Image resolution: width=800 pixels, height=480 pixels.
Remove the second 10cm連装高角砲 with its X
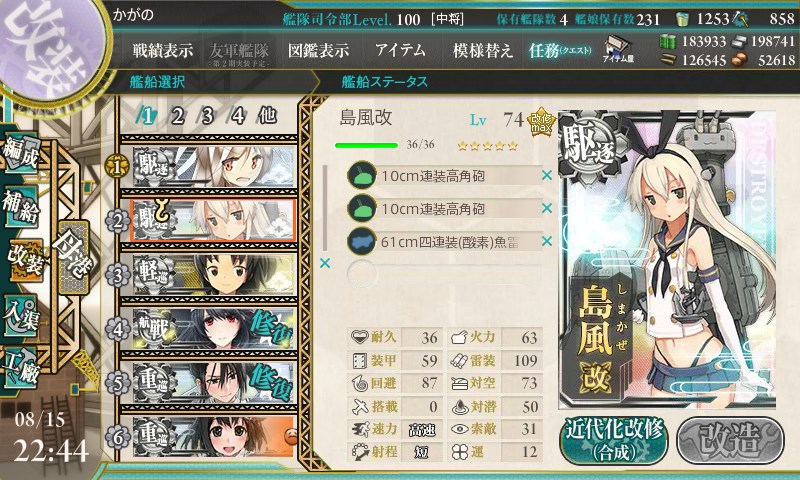[547, 208]
